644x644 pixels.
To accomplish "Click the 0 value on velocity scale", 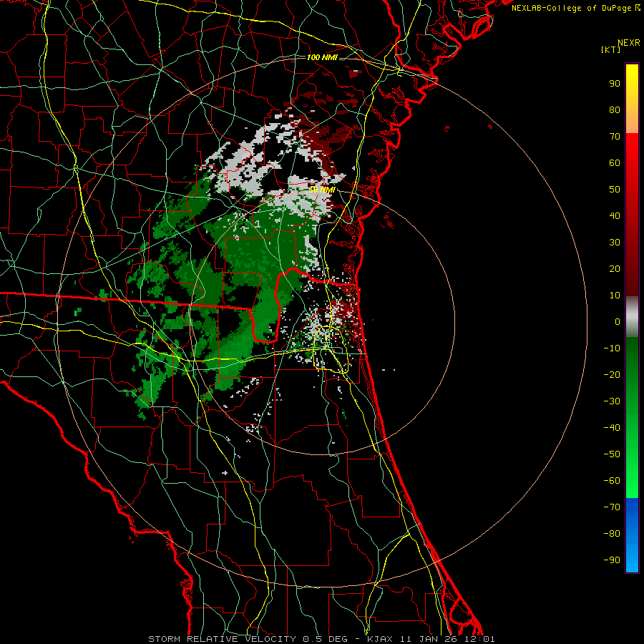I will tap(618, 321).
